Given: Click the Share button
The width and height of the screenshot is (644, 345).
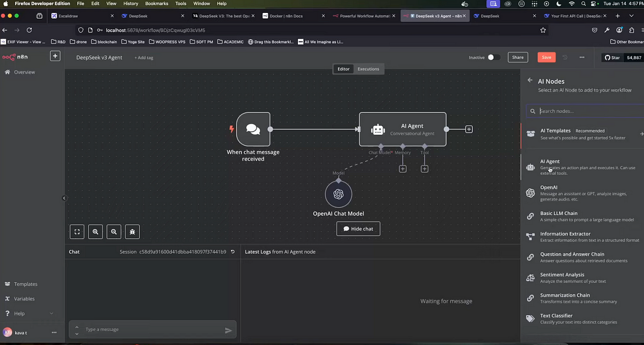Looking at the screenshot, I should tap(517, 57).
